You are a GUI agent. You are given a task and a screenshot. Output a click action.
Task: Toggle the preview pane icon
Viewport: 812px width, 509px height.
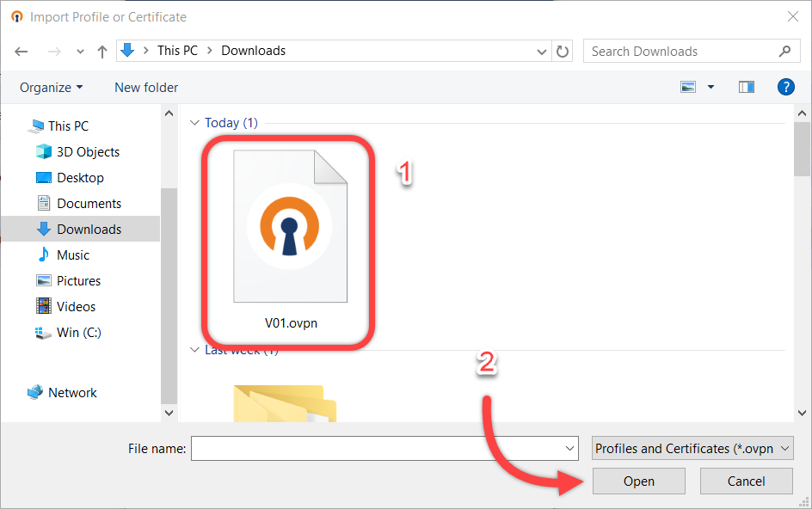point(746,87)
